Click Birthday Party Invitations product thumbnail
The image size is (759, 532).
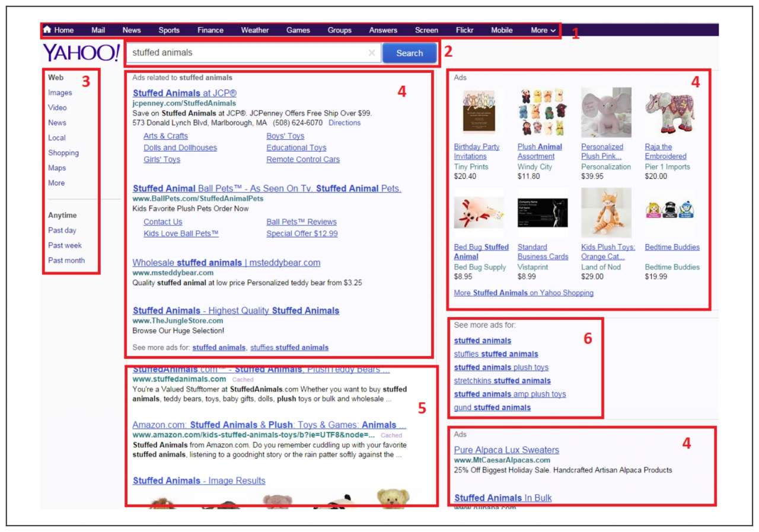pyautogui.click(x=479, y=113)
